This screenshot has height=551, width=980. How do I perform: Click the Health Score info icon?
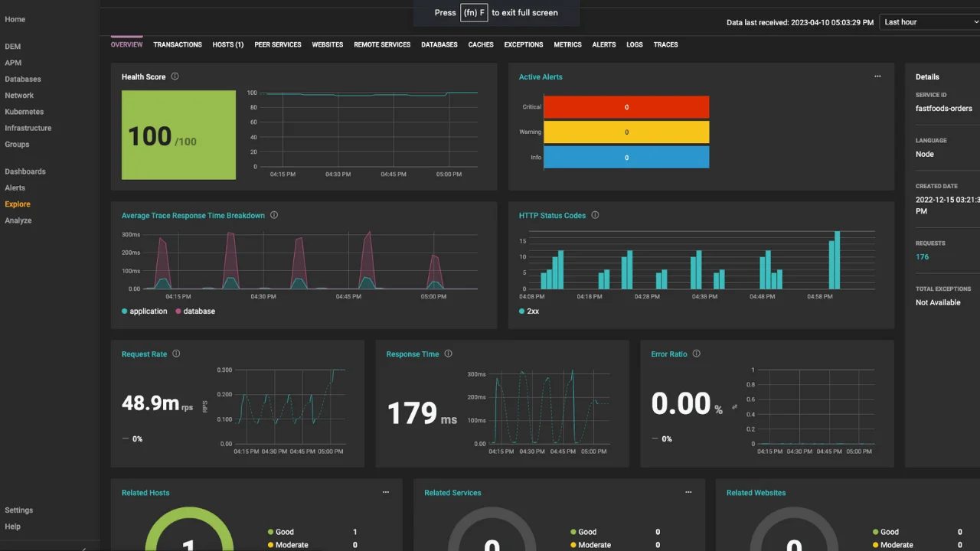(x=175, y=77)
